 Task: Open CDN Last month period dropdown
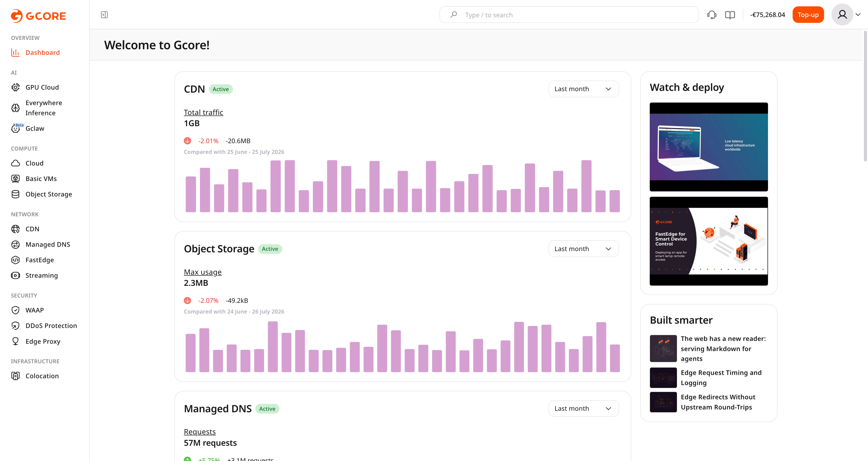(x=583, y=89)
